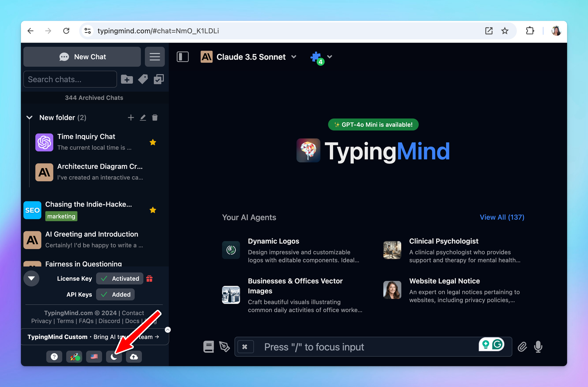Open browser extensions puzzle icon

(x=530, y=31)
